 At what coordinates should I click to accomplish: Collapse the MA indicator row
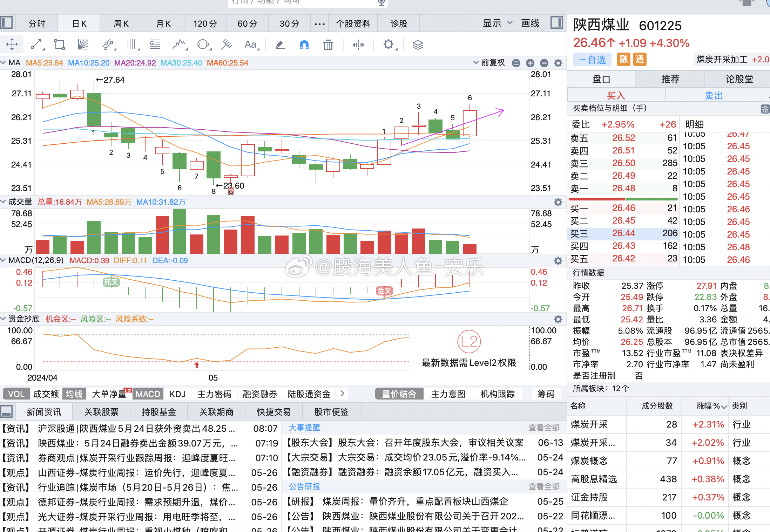point(3,63)
